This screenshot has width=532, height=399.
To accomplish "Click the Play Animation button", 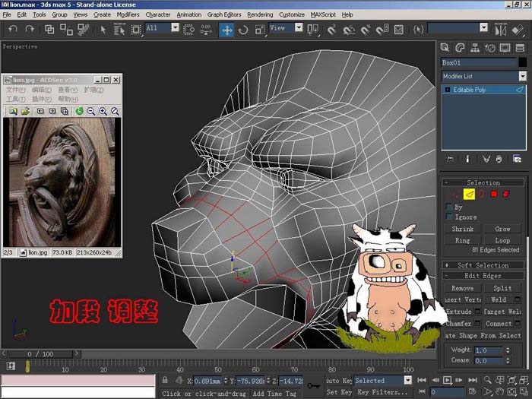I will click(x=448, y=380).
